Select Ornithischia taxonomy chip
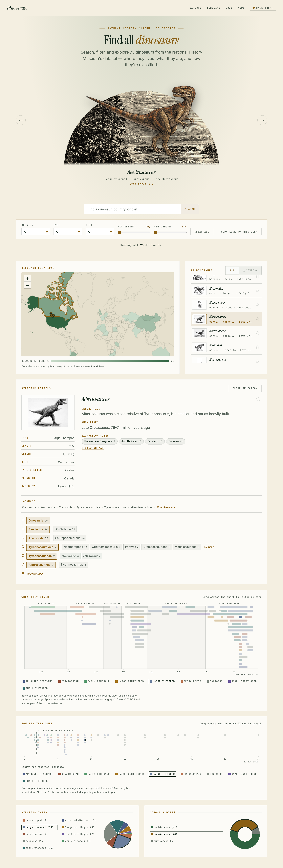283x868 pixels. [x=65, y=529]
